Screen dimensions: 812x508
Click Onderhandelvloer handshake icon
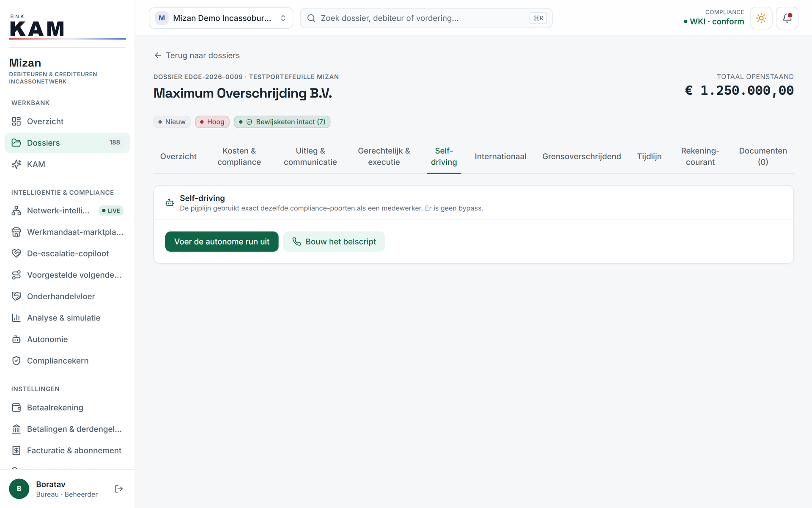click(x=16, y=296)
